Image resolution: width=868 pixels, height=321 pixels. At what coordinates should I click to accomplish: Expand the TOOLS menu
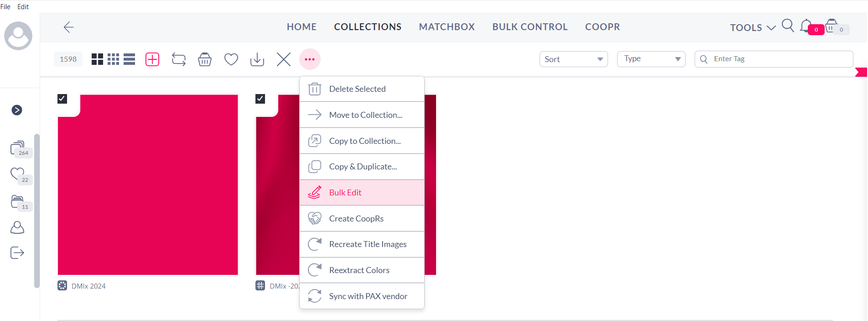(753, 27)
